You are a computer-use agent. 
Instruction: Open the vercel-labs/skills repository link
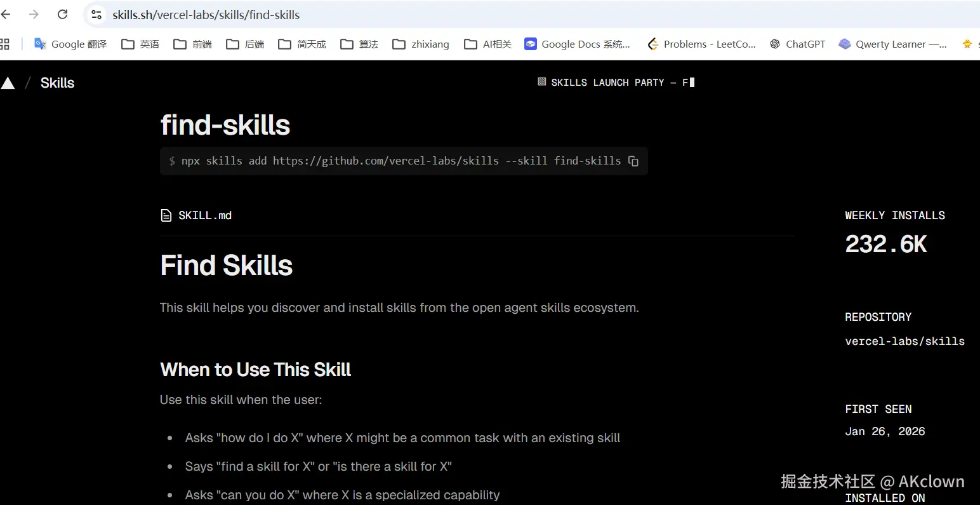coord(904,341)
